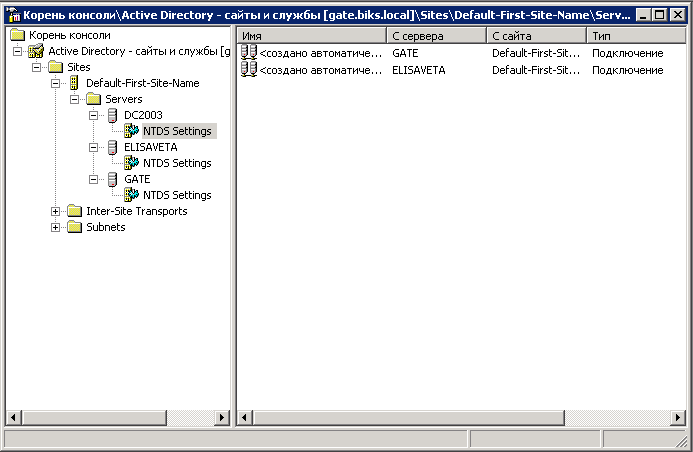Image resolution: width=693 pixels, height=452 pixels.
Task: Click Подключение in the ELISAVETA row
Action: pyautogui.click(x=628, y=70)
